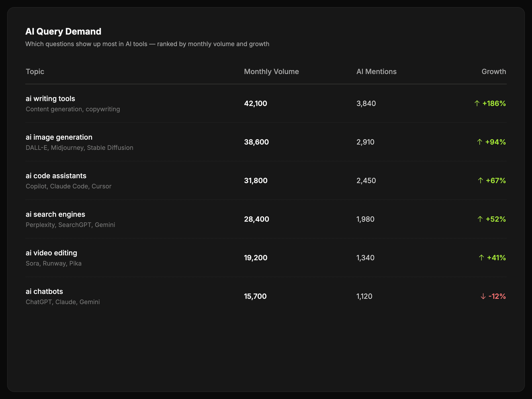Click the up arrow beside +52% growth
532x399 pixels.
click(x=480, y=219)
